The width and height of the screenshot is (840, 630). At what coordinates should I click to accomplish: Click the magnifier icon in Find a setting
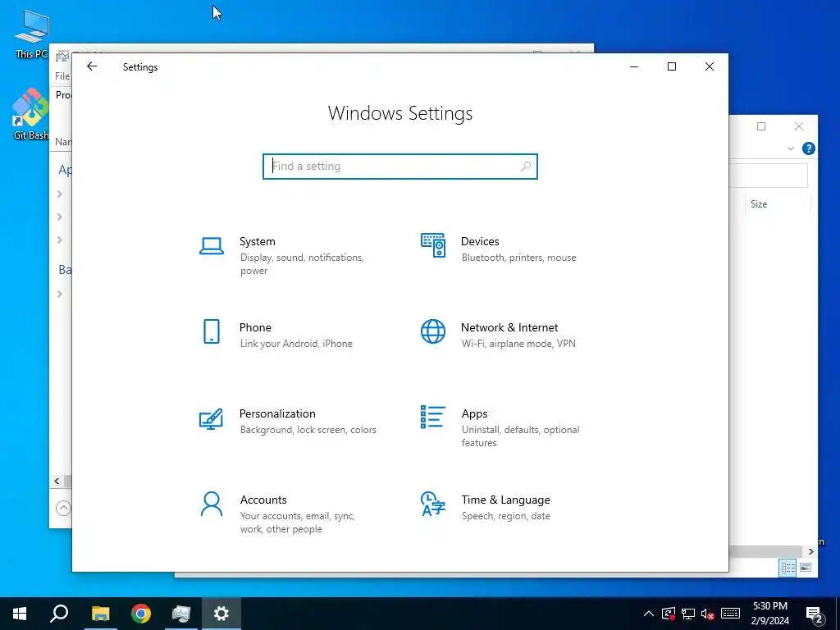click(x=526, y=167)
